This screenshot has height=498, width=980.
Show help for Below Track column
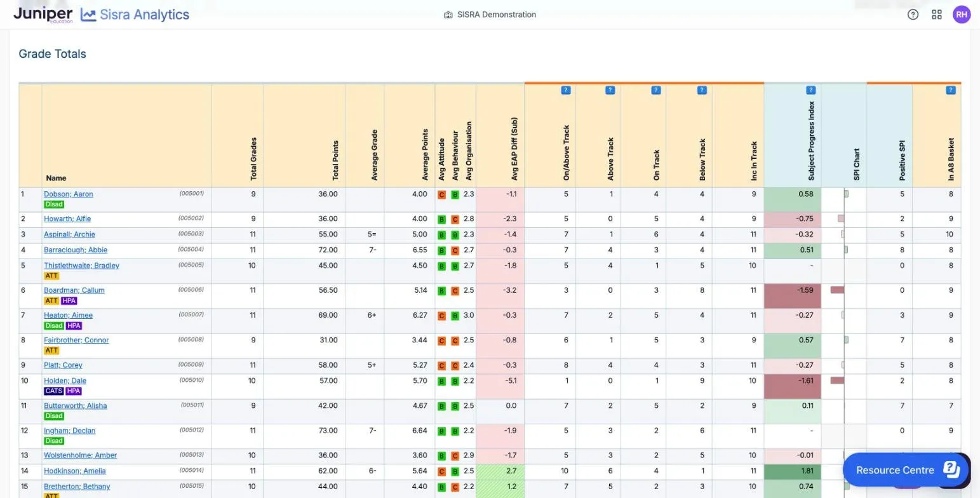(702, 90)
